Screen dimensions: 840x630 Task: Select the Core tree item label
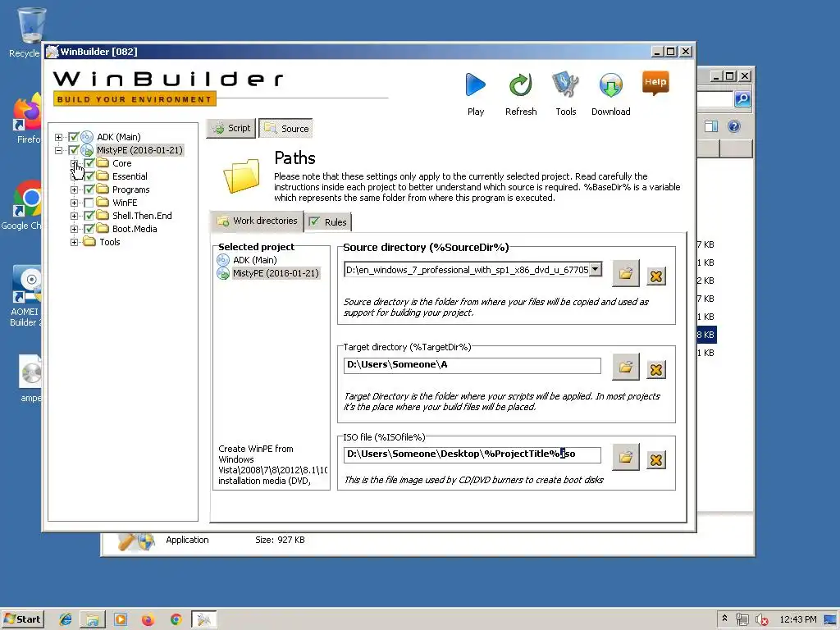tap(121, 163)
